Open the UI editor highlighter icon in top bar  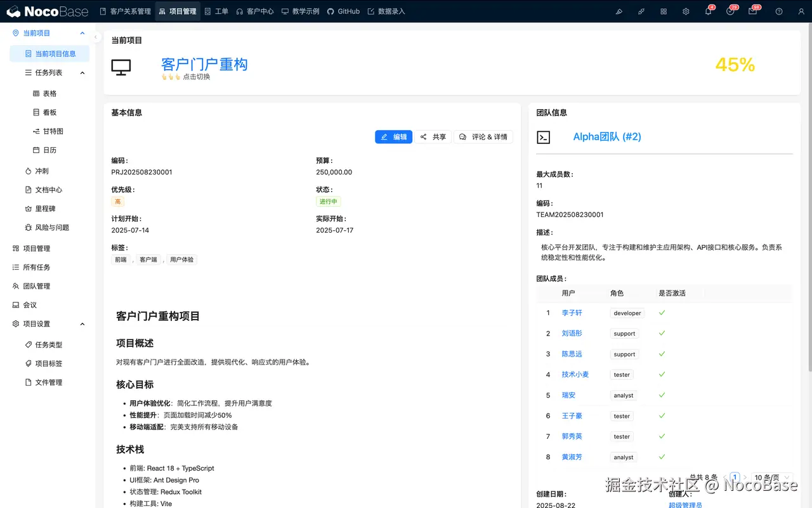[x=619, y=11]
